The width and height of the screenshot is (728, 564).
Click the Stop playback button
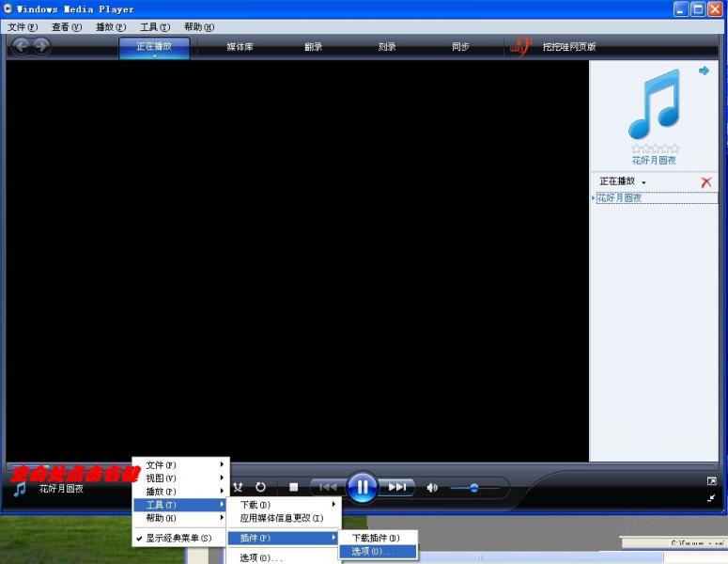(293, 487)
